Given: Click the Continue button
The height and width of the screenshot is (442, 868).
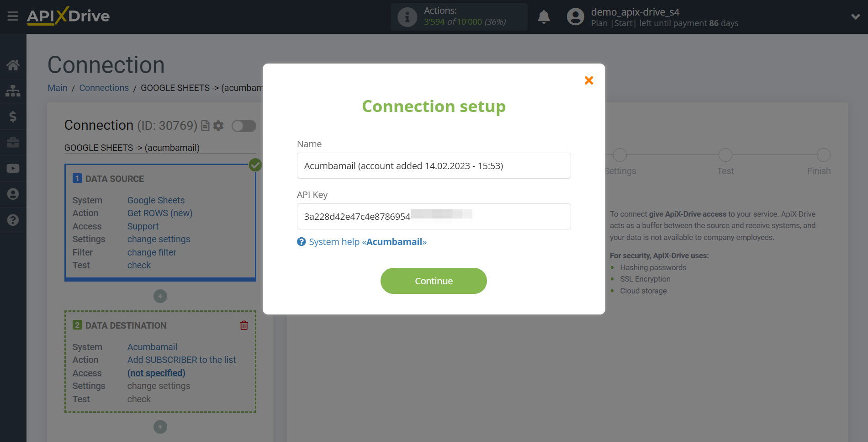Looking at the screenshot, I should pos(434,281).
